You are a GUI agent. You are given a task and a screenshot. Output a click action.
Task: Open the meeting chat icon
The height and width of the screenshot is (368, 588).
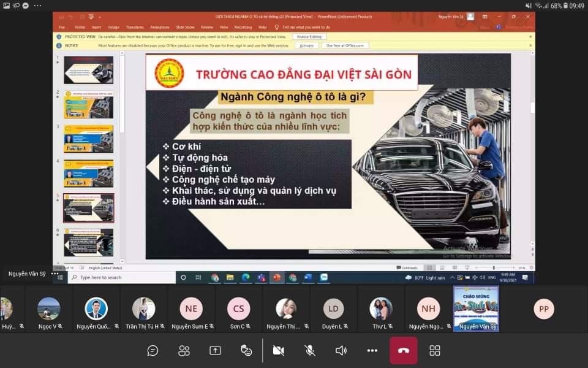point(153,351)
